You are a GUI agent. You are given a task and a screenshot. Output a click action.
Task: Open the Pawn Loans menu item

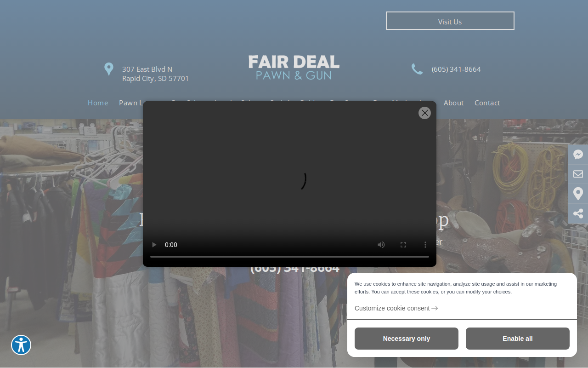pos(131,103)
